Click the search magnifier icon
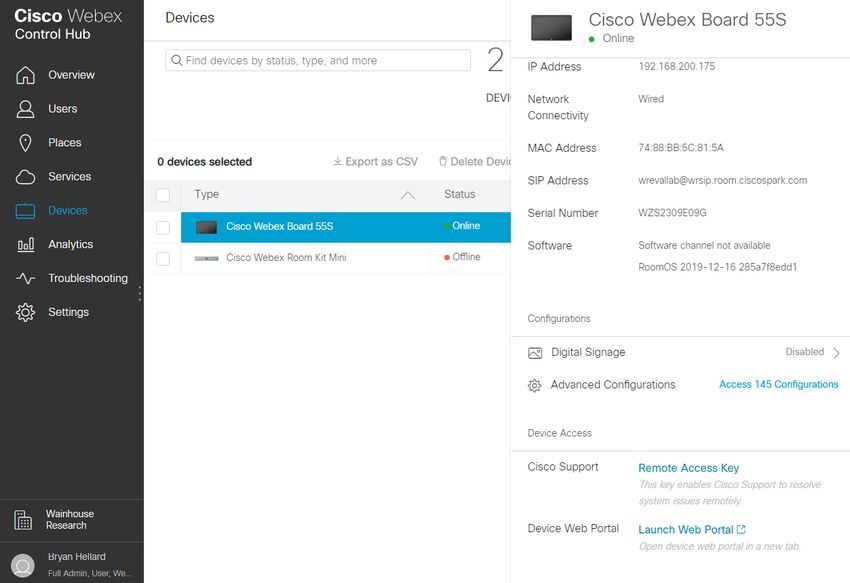 (x=177, y=60)
